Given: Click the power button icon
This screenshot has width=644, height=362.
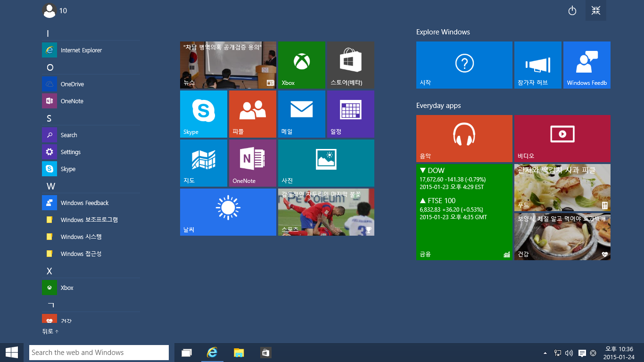Looking at the screenshot, I should coord(572,10).
